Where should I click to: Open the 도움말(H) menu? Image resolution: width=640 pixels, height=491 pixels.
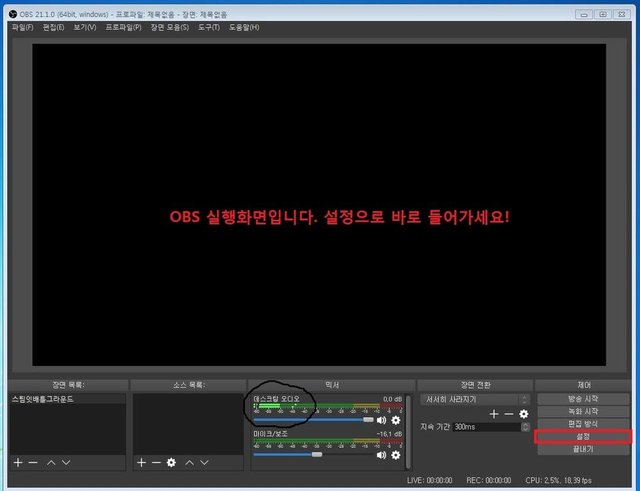[244, 27]
